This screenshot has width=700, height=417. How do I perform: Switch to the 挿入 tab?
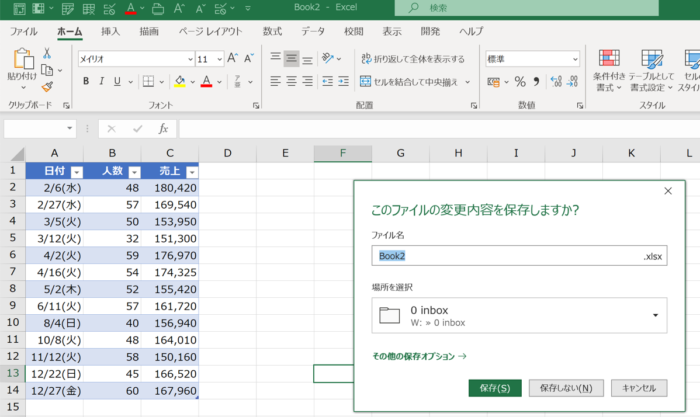click(x=110, y=31)
